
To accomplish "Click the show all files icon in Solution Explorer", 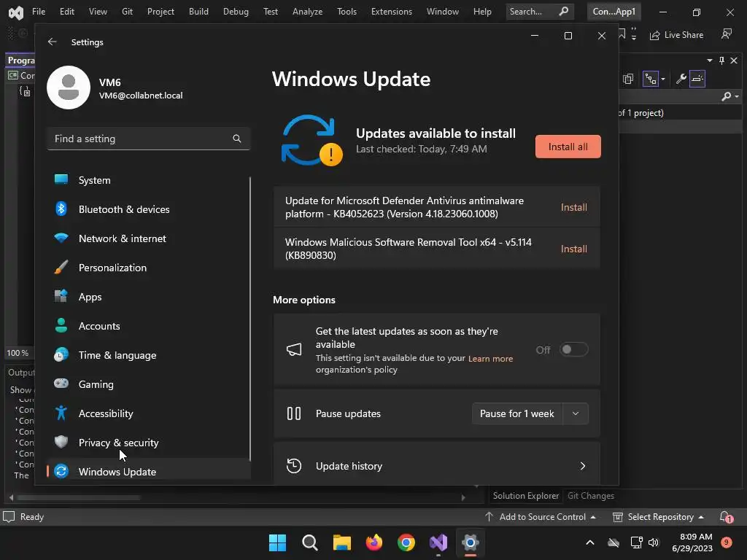I will click(x=628, y=79).
